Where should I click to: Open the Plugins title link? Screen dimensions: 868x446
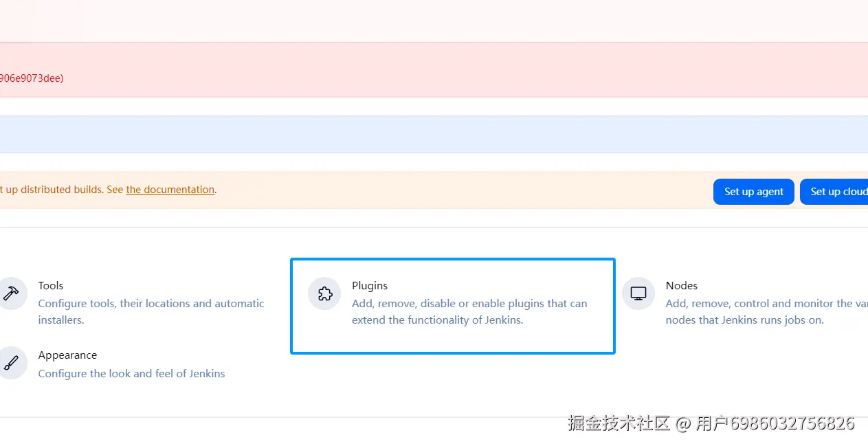pyautogui.click(x=370, y=285)
